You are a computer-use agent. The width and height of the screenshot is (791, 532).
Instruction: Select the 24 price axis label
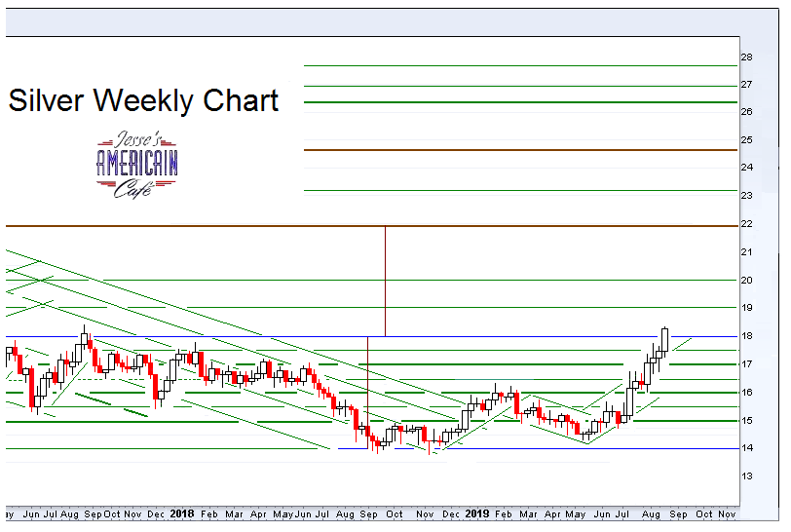(746, 167)
